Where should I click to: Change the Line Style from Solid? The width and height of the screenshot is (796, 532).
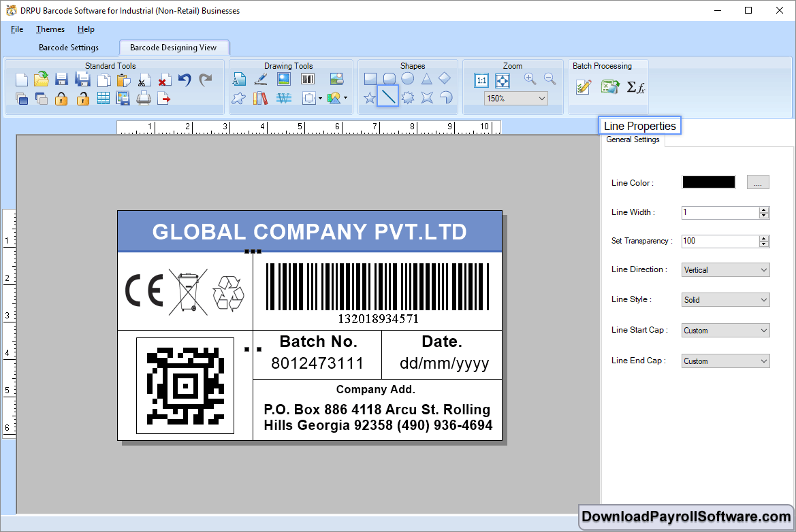point(725,299)
